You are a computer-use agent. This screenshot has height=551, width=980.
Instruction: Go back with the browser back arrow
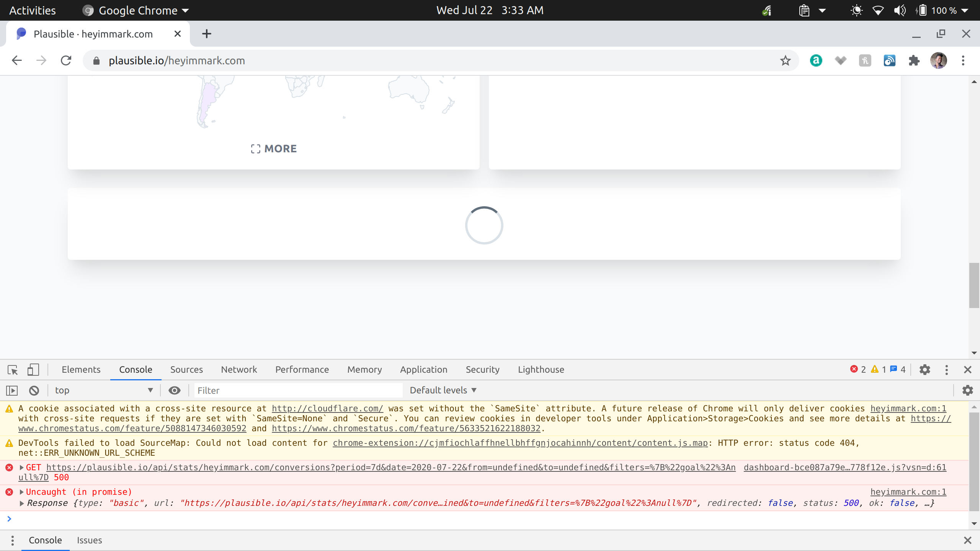17,60
